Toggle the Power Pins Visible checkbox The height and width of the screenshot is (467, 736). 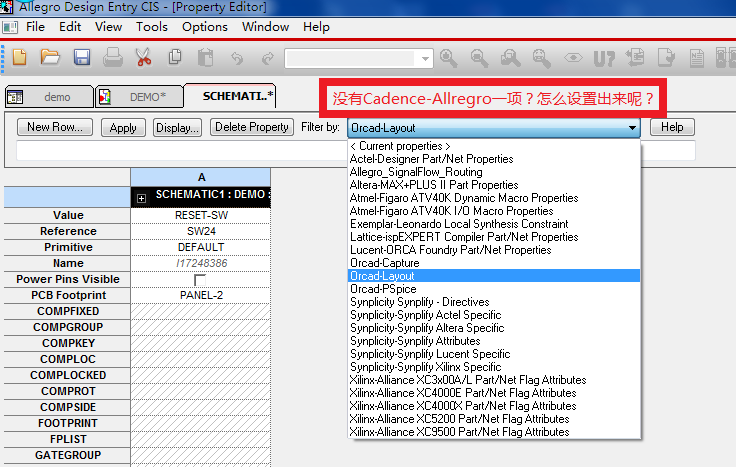[200, 280]
